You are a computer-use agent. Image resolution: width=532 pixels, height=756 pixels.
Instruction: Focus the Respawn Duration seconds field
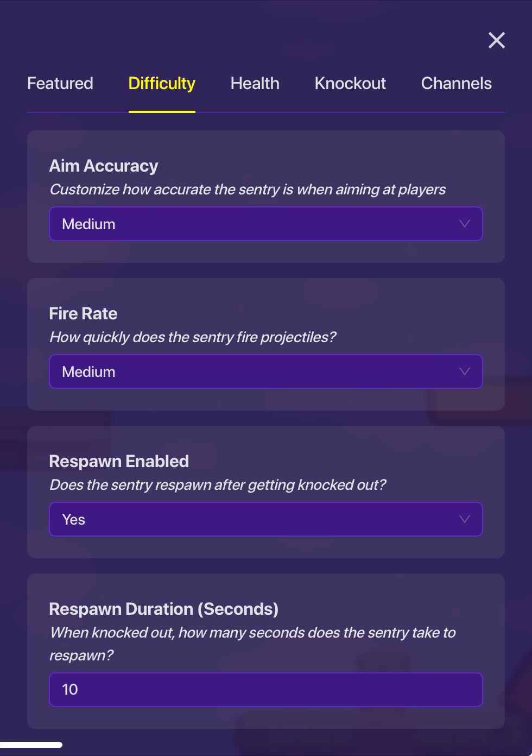coord(266,690)
